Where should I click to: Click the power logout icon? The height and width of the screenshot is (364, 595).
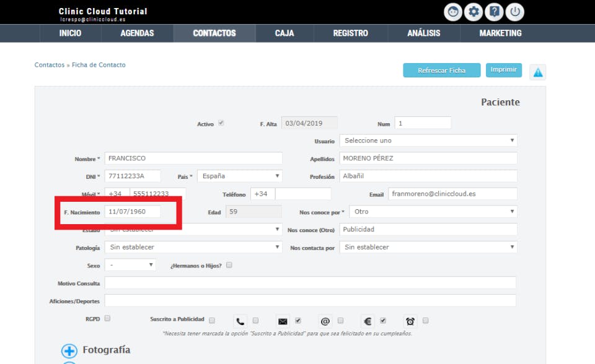[515, 12]
